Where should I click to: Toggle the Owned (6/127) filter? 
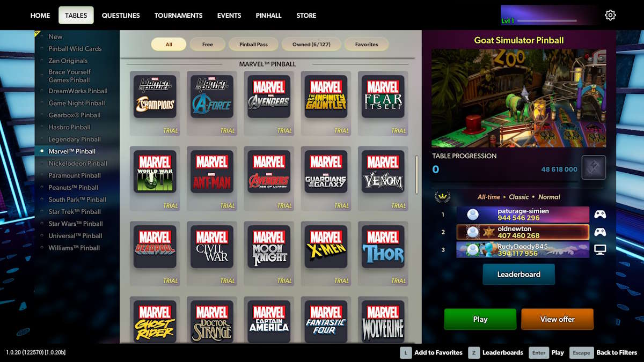click(x=312, y=45)
